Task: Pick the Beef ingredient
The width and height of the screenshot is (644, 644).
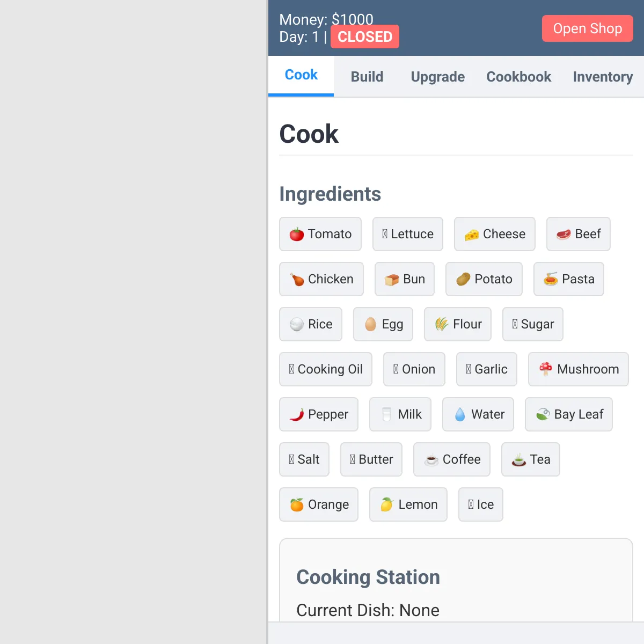Action: pos(579,234)
